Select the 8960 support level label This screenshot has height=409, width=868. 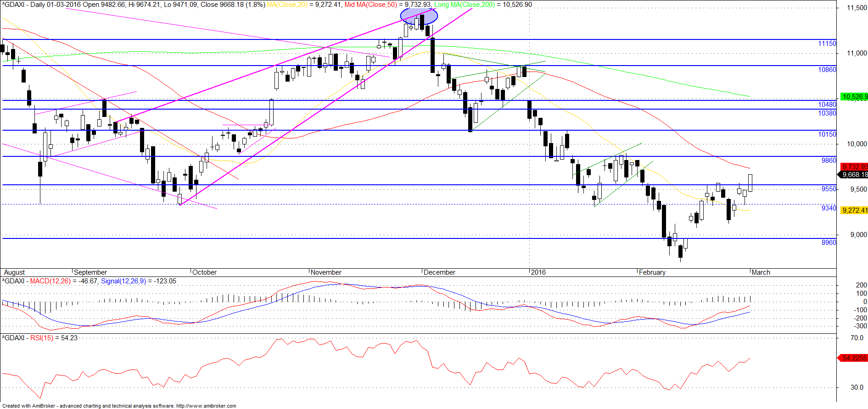(x=829, y=243)
